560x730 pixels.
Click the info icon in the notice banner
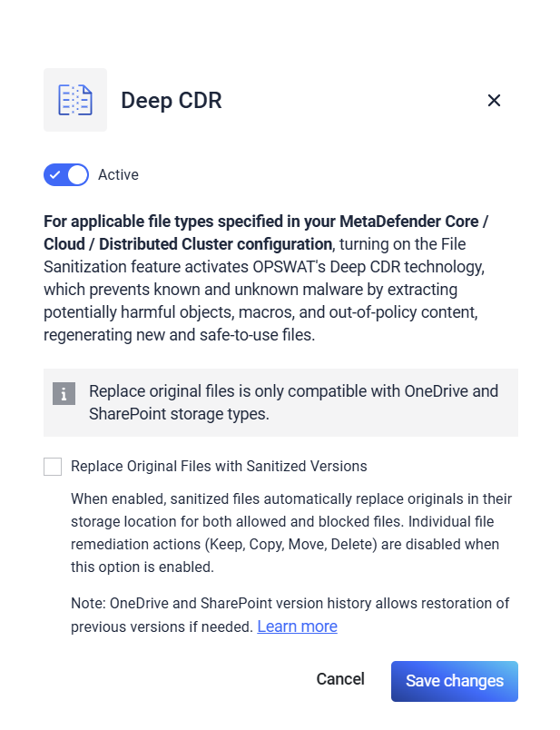(x=64, y=393)
